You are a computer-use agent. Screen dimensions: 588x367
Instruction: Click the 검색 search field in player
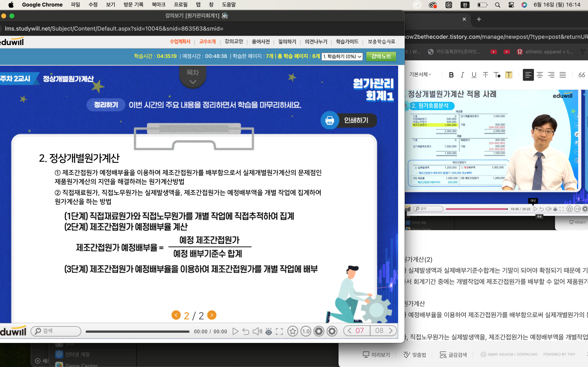click(x=56, y=331)
